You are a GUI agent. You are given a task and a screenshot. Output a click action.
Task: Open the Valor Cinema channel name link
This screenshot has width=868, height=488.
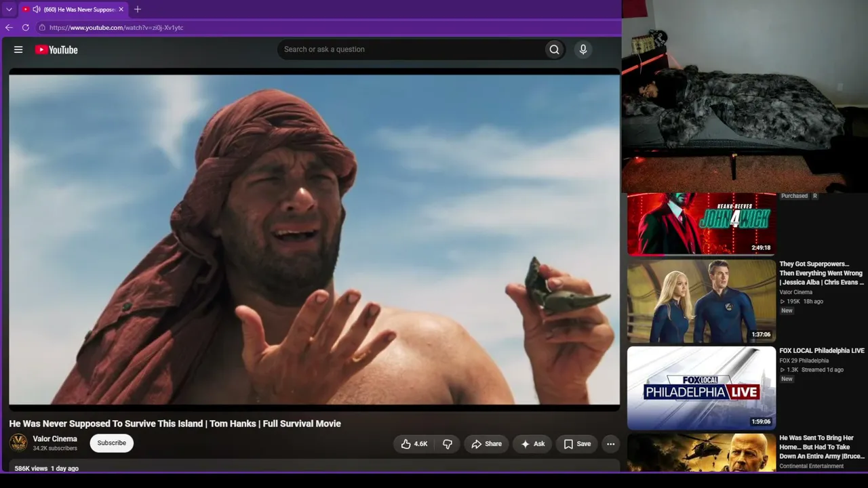(55, 439)
